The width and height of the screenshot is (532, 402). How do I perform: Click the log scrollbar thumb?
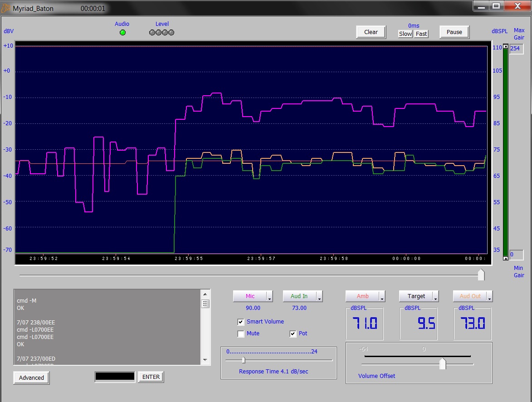[205, 304]
